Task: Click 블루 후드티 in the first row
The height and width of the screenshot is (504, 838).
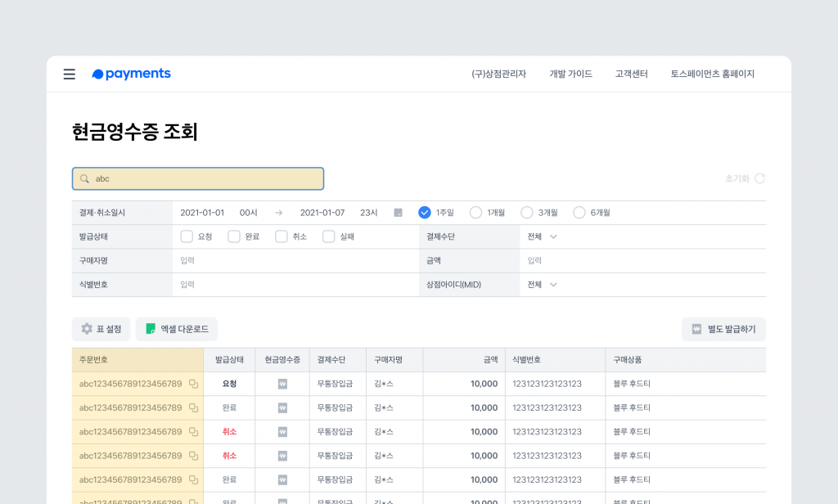Action: point(632,385)
